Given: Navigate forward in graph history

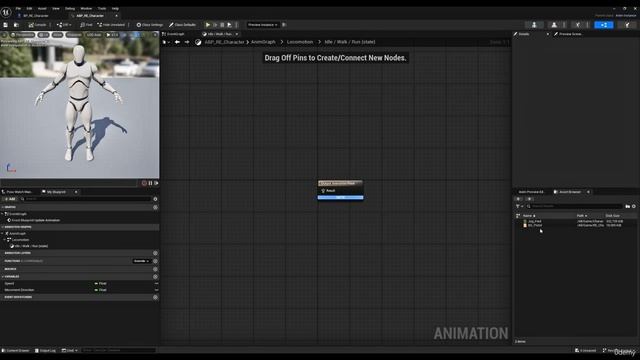Looking at the screenshot, I should (187, 42).
